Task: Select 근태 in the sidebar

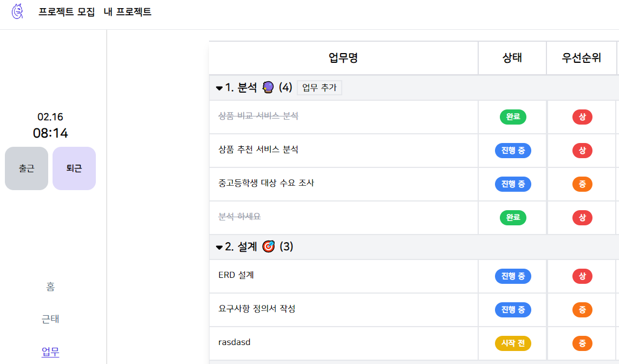Action: tap(50, 319)
